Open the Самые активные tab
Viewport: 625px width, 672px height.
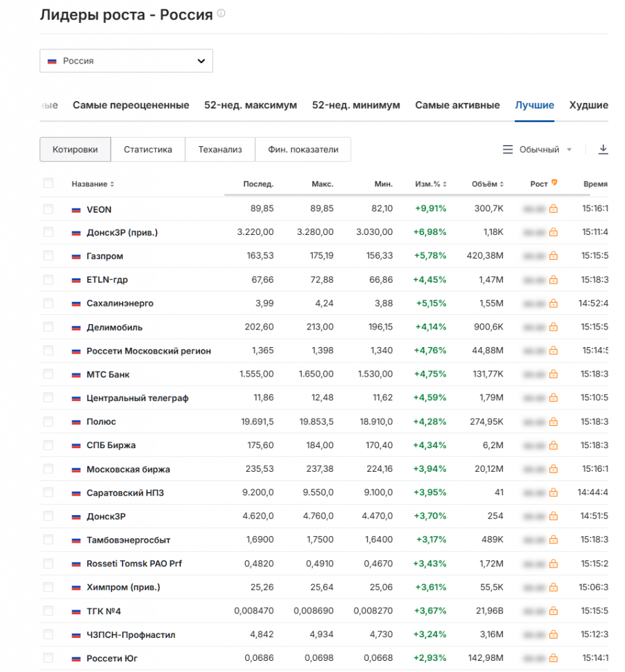[457, 105]
